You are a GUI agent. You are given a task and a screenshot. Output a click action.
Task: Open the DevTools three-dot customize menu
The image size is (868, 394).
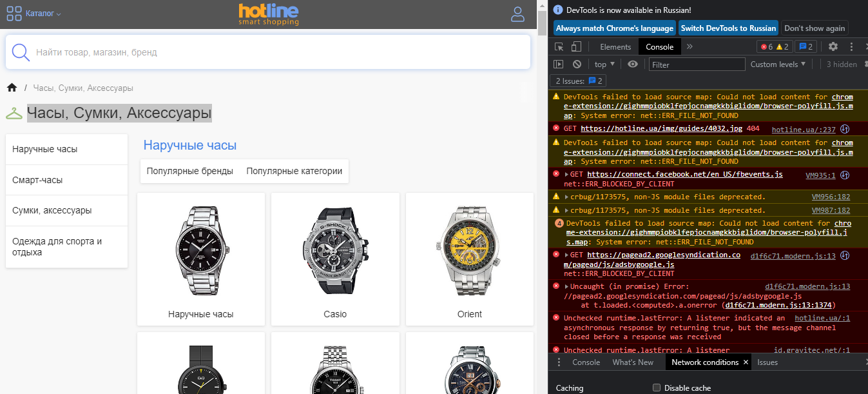(852, 46)
